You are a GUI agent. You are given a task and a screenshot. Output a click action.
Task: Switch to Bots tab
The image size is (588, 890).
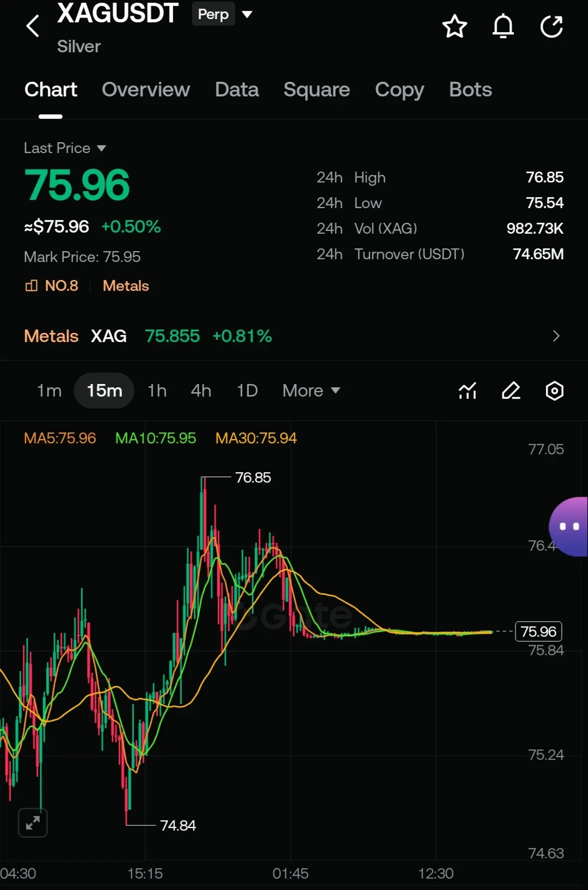[x=470, y=89]
